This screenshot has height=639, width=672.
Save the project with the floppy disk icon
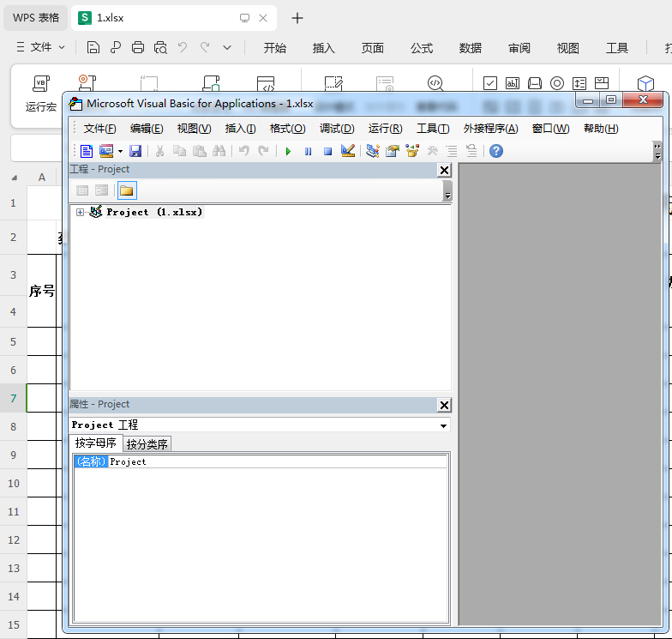tap(135, 151)
